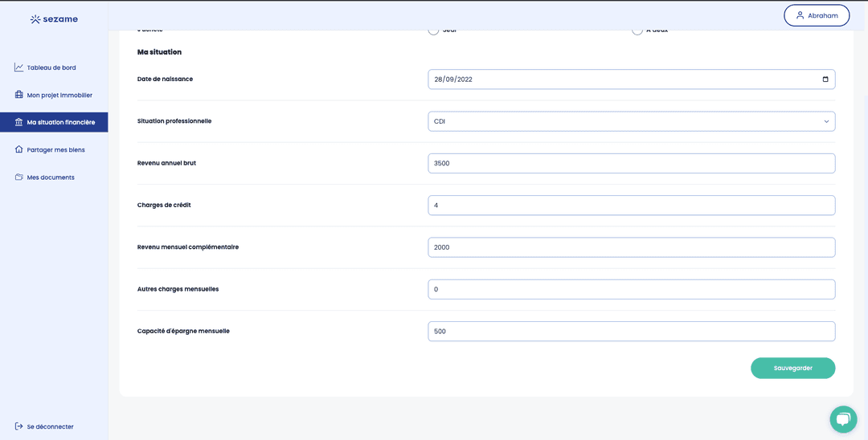The image size is (868, 440).
Task: Click the chart icon beside Tableau de bord
Action: coord(18,67)
